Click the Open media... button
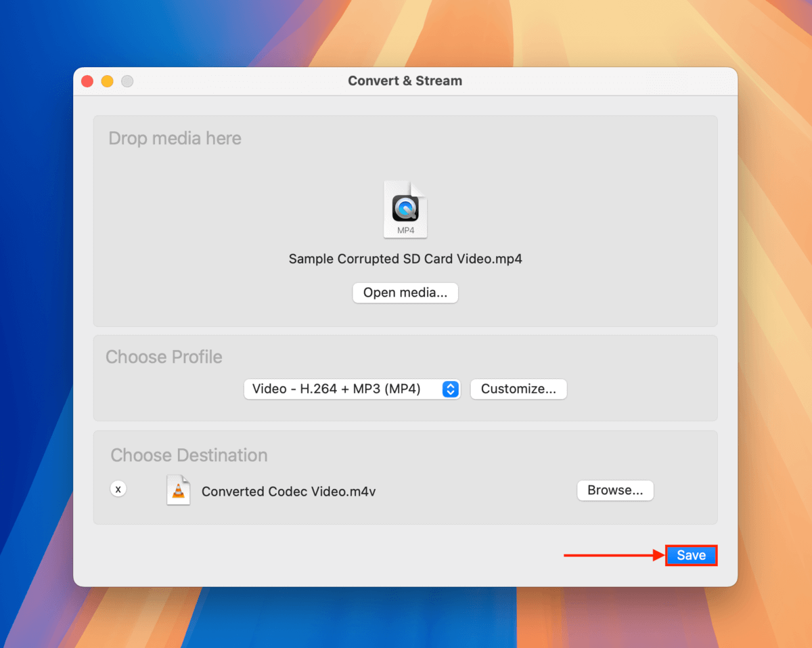 (x=405, y=293)
